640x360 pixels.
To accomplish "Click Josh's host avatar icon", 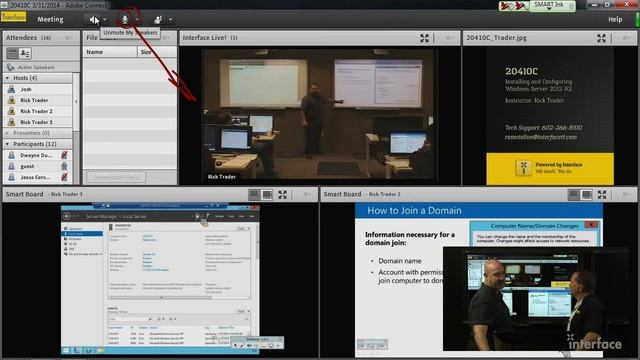I will 11,89.
